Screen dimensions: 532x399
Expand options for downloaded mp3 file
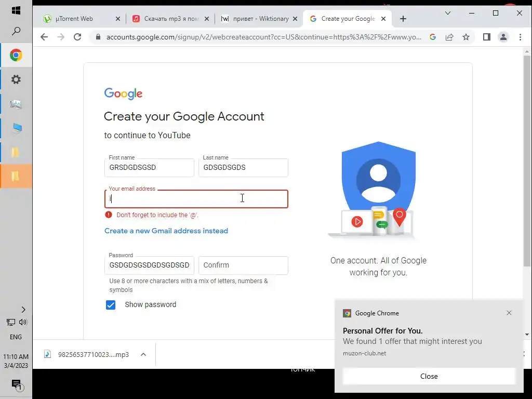(143, 354)
